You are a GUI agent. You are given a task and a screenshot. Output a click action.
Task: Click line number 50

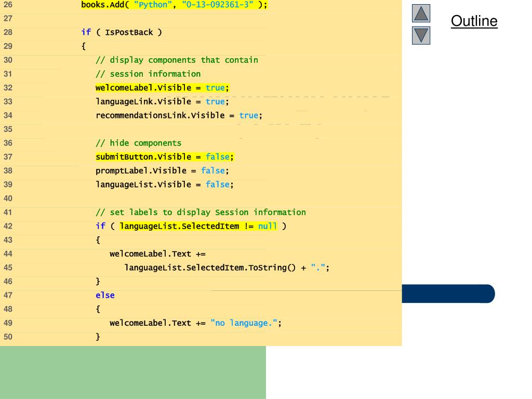(x=8, y=337)
